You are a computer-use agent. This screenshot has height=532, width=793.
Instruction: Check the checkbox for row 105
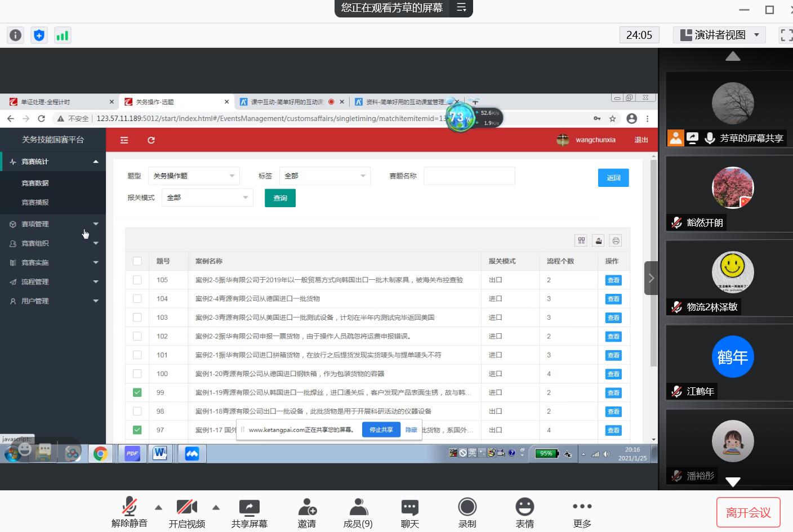pos(137,280)
